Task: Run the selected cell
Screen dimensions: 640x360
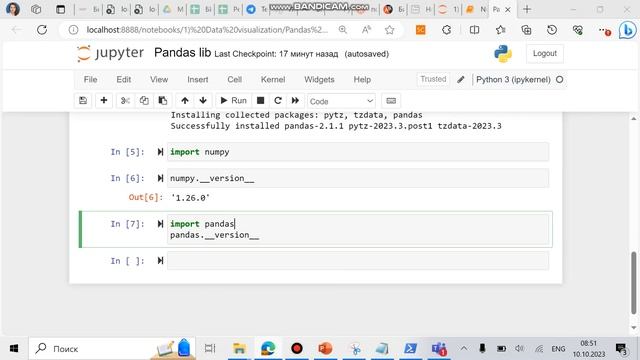Action: (x=233, y=100)
